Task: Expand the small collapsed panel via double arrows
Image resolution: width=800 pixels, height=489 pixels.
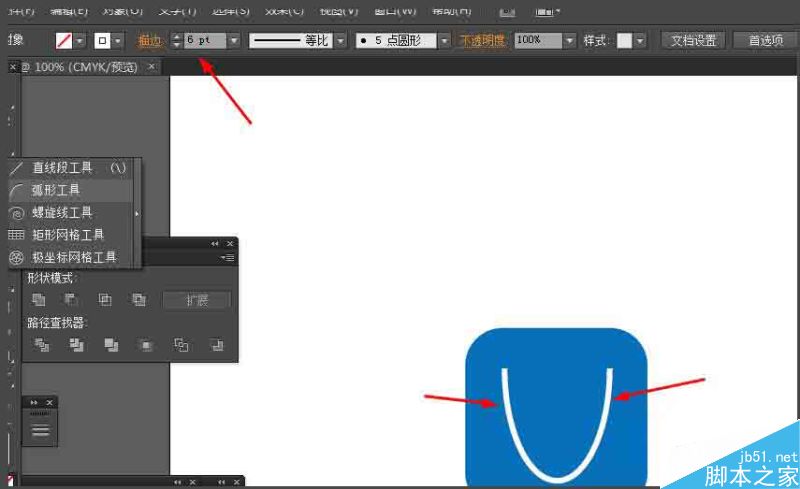Action: [34, 403]
